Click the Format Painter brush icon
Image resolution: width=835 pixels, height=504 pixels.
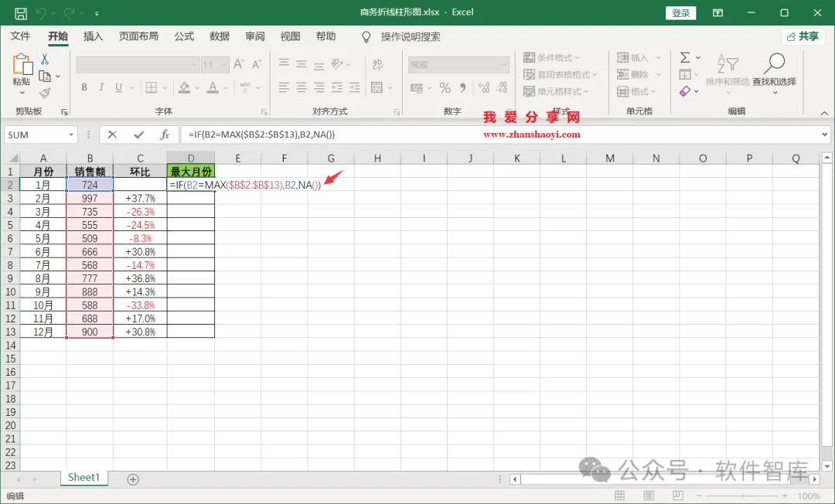46,93
